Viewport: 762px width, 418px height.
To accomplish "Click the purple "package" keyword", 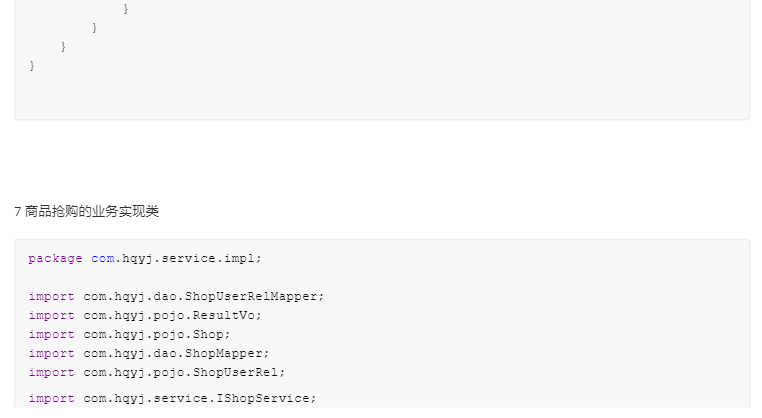I will point(55,258).
